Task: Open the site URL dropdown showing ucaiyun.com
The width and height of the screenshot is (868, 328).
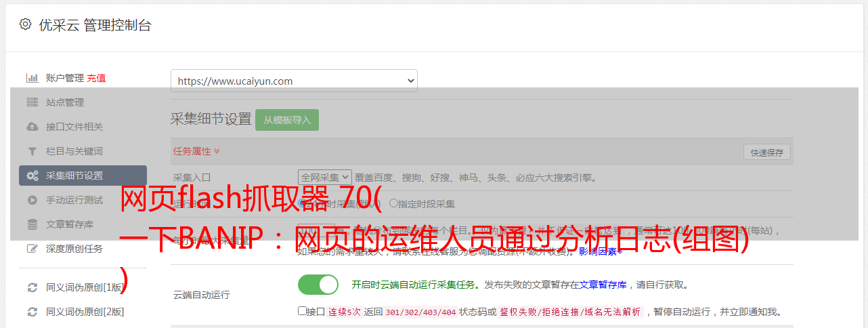Action: coord(294,81)
